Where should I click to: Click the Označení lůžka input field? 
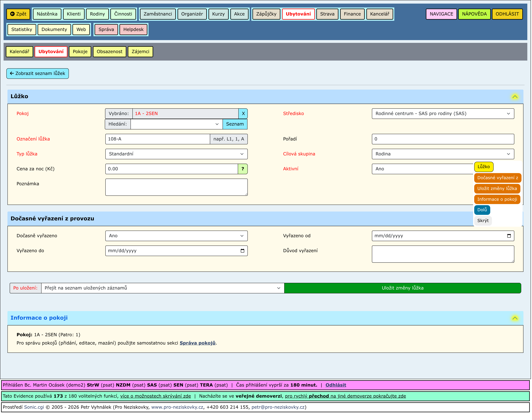point(157,139)
